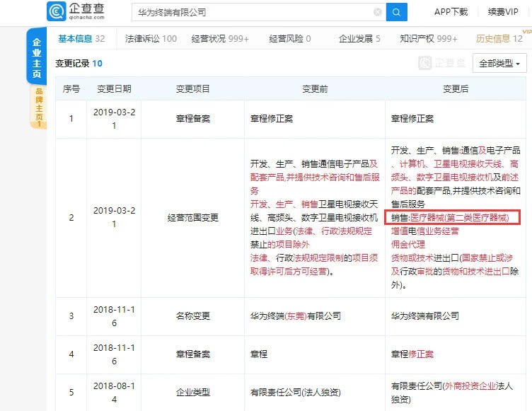Click the 变更后 column header
This screenshot has height=411, width=532.
pyautogui.click(x=456, y=89)
